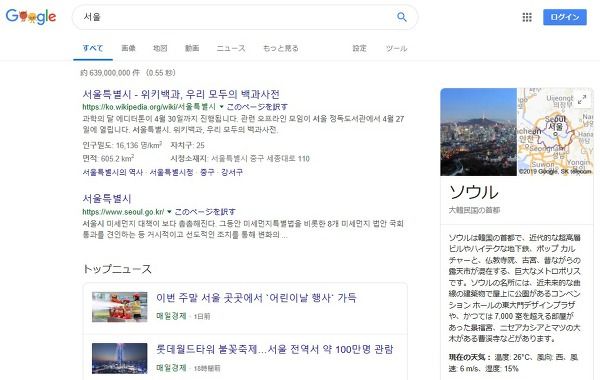Click the 現在の天気 weather label

(470, 357)
